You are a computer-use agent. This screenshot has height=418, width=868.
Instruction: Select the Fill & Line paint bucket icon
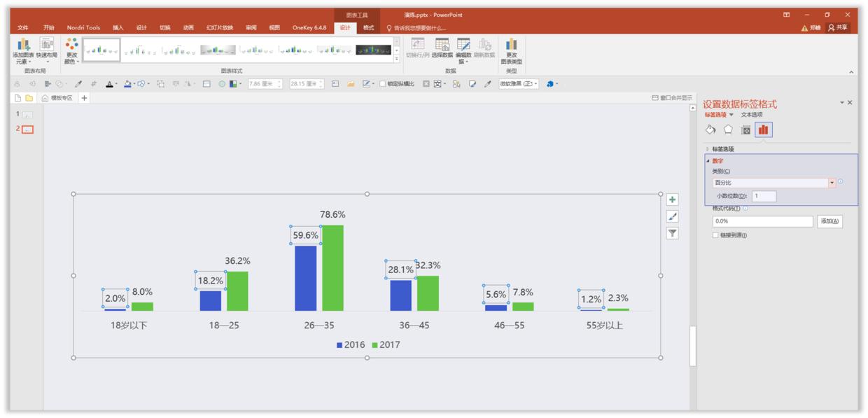tap(710, 130)
